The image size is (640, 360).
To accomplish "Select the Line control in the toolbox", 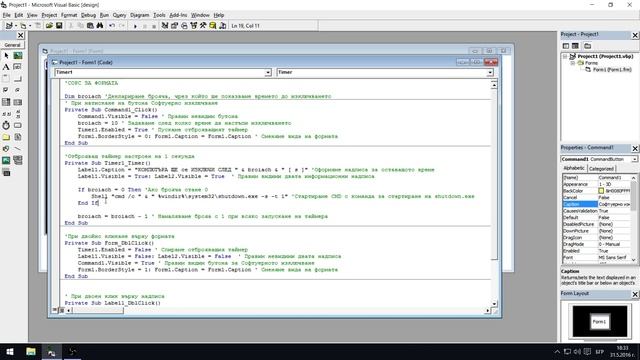I will coord(18,149).
